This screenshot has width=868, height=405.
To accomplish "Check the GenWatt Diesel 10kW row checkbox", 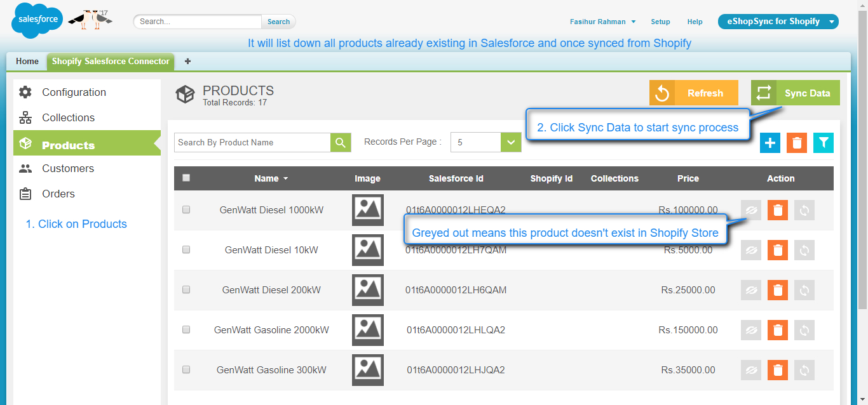I will point(186,249).
